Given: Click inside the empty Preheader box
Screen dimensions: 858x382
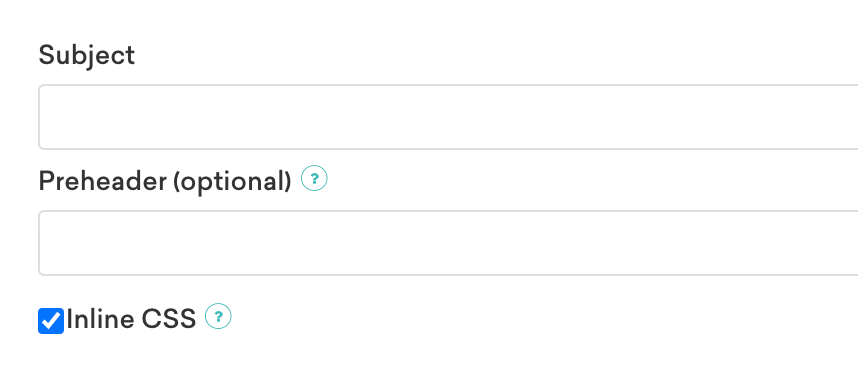Looking at the screenshot, I should pos(448,243).
